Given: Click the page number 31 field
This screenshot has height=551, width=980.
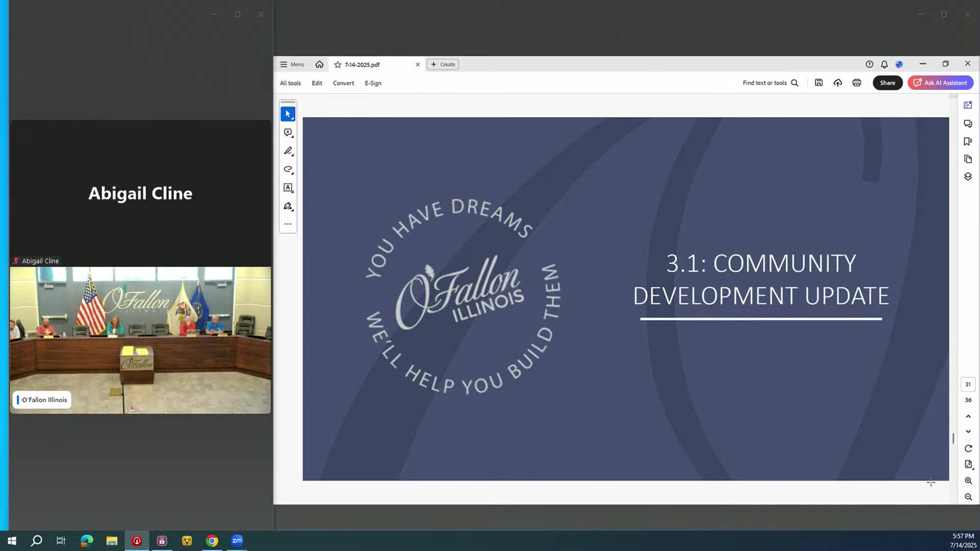Looking at the screenshot, I should tap(968, 384).
